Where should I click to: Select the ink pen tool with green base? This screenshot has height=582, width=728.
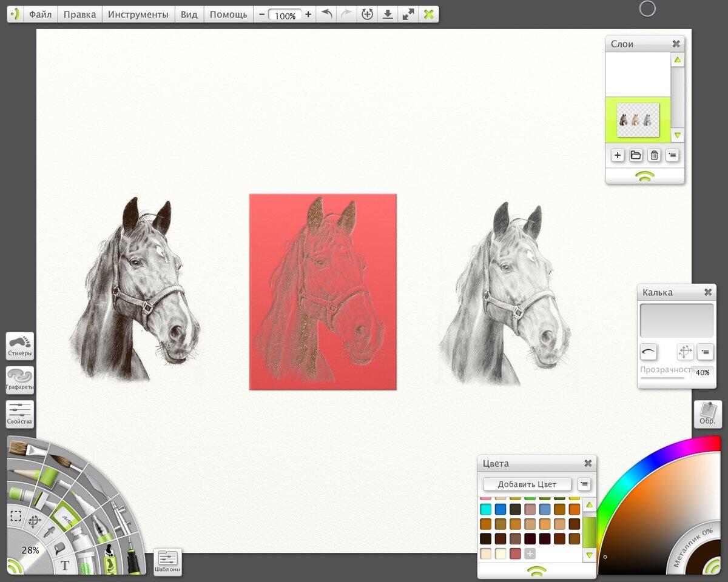click(103, 529)
